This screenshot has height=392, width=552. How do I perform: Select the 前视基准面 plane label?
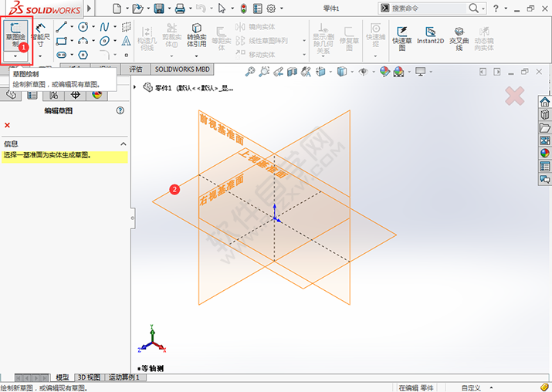(x=222, y=128)
